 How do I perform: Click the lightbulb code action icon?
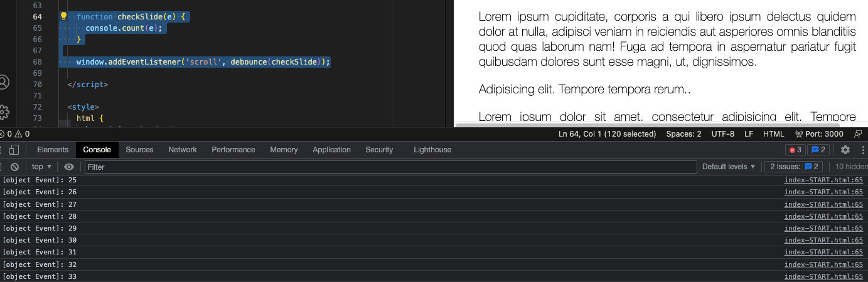click(63, 16)
